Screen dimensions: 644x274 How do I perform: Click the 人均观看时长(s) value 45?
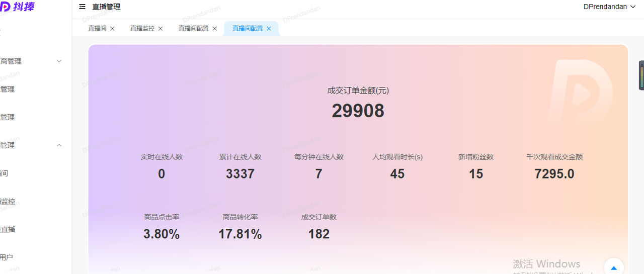pyautogui.click(x=397, y=174)
